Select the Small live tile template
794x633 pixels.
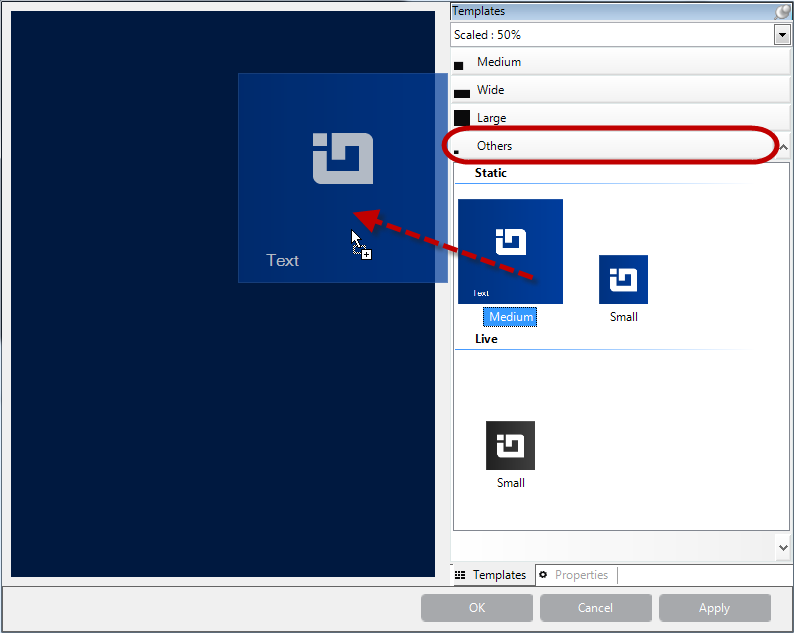(510, 445)
